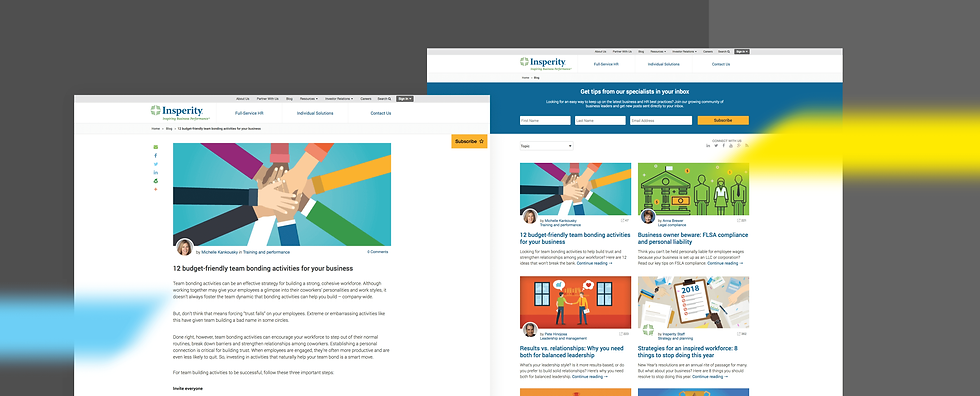Open Contact Us on article page
Image resolution: width=980 pixels, height=396 pixels.
381,113
